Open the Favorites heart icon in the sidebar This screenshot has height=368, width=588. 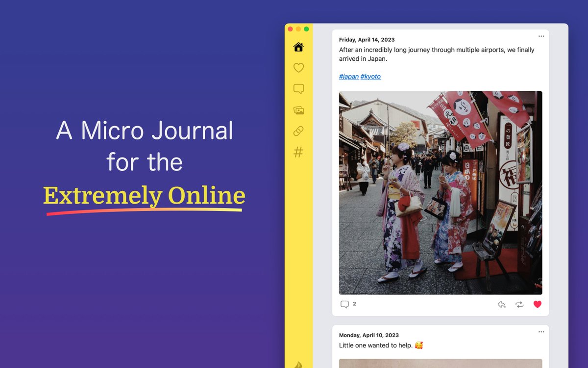click(298, 68)
